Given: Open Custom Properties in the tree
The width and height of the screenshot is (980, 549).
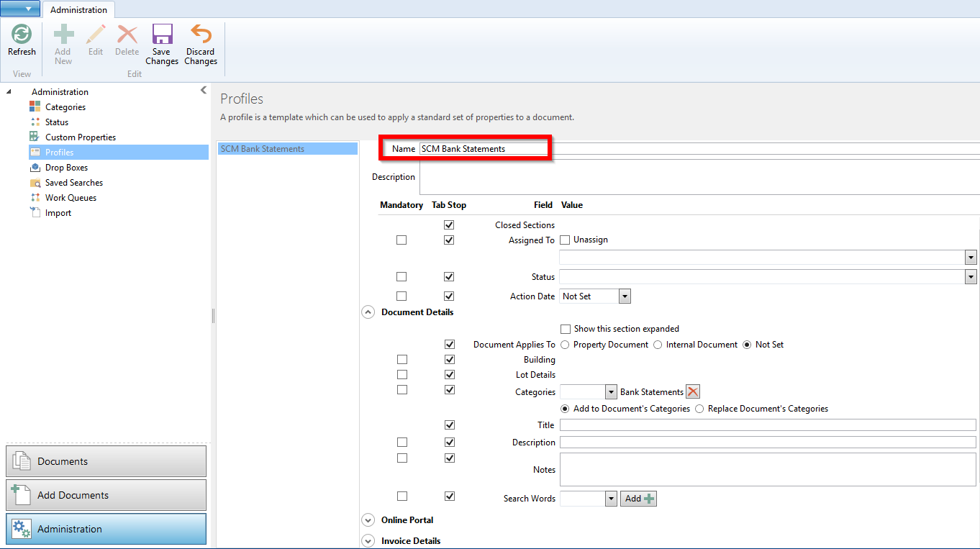Looking at the screenshot, I should 81,137.
